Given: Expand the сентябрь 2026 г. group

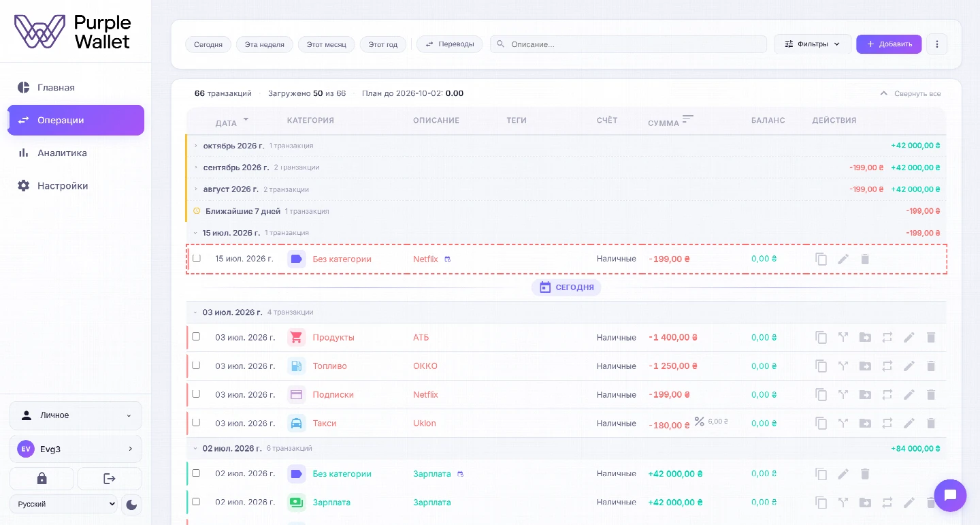Looking at the screenshot, I should point(196,168).
